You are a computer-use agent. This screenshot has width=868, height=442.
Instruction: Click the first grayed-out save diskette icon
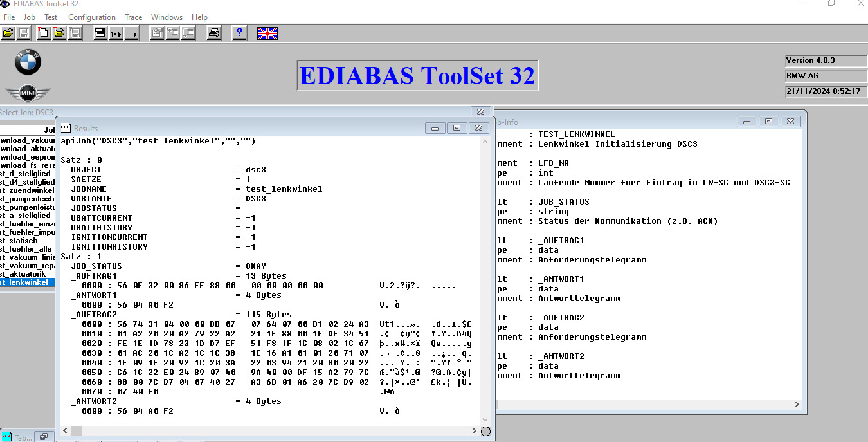click(x=23, y=33)
